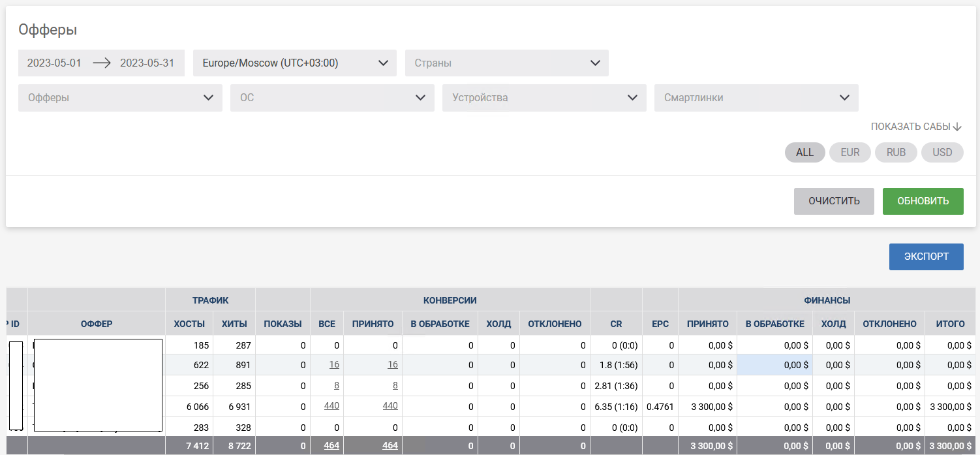Open the 440 all-conversions link
The width and height of the screenshot is (980, 455).
point(331,406)
